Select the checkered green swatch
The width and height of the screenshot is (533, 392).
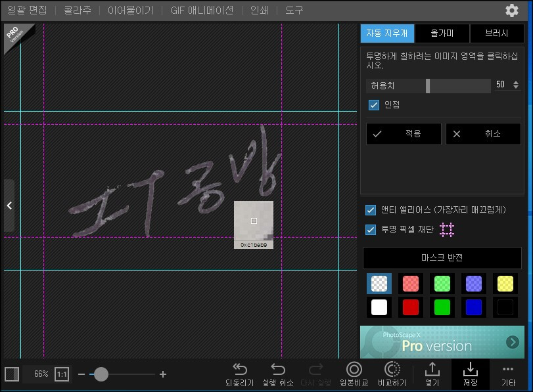click(x=442, y=284)
